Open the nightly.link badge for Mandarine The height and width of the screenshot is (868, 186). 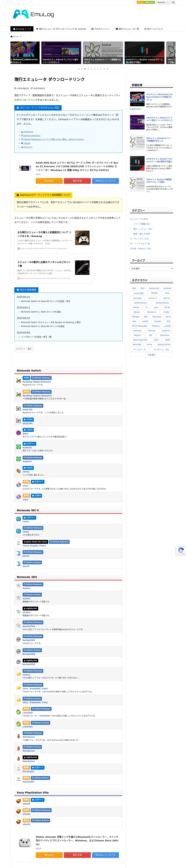click(30, 757)
